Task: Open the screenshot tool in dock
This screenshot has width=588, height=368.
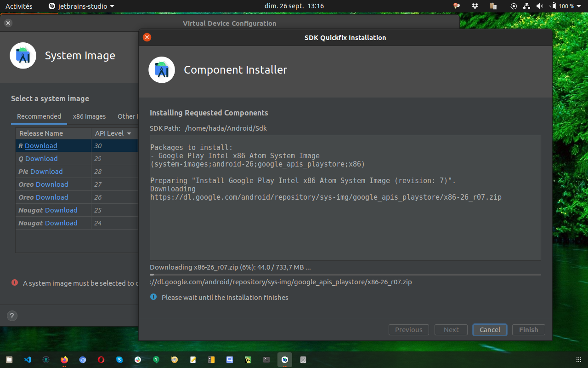Action: 230,360
